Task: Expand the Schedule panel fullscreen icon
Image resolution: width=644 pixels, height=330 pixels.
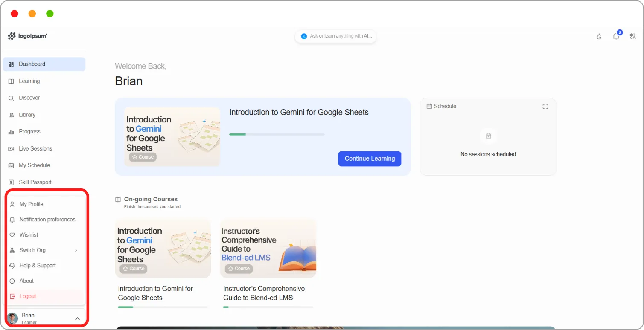Action: pyautogui.click(x=545, y=106)
